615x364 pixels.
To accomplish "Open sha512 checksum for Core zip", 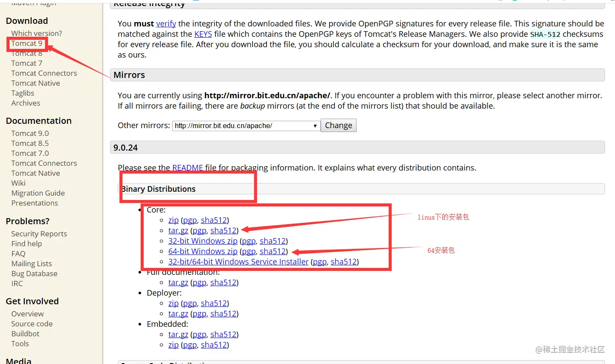I will pyautogui.click(x=214, y=220).
